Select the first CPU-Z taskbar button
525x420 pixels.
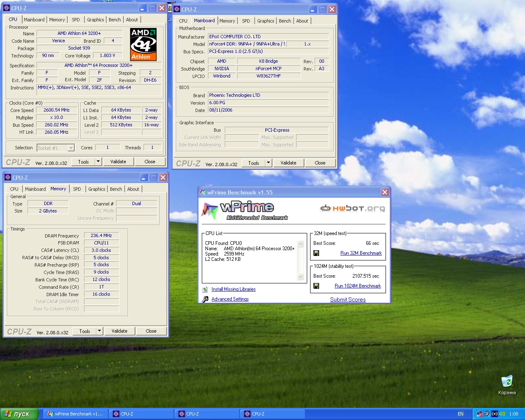click(141, 414)
